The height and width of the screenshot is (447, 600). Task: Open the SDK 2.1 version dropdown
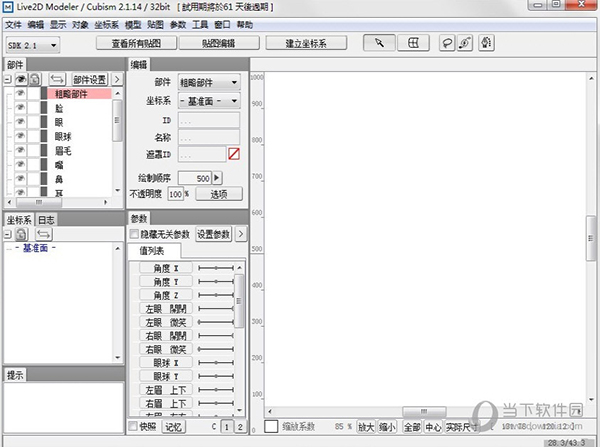click(32, 45)
